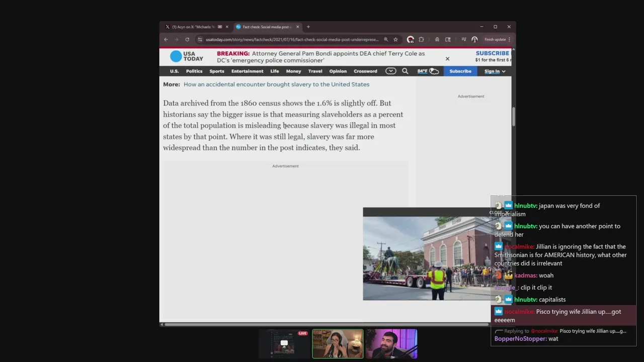This screenshot has height=362, width=644.
Task: Click the BopperNoStopper username in chat
Action: click(520, 339)
